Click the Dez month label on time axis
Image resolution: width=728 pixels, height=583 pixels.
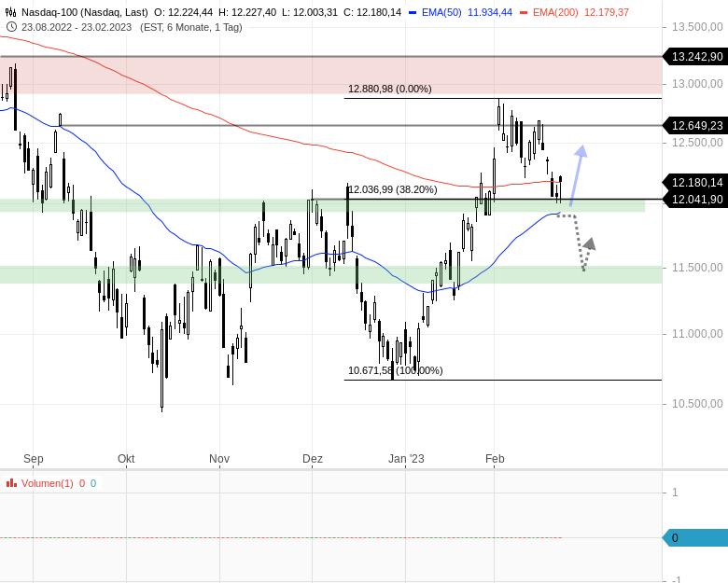tap(313, 459)
